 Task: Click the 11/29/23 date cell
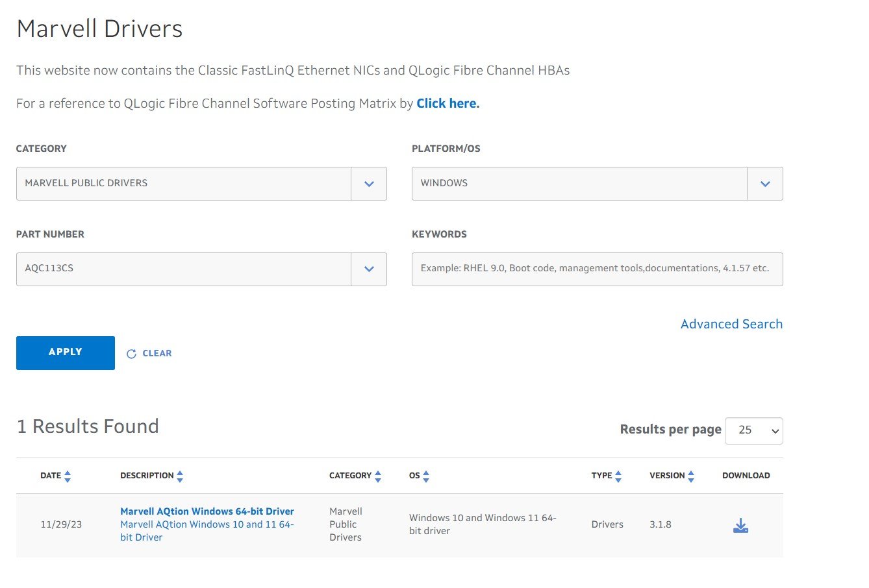(61, 524)
